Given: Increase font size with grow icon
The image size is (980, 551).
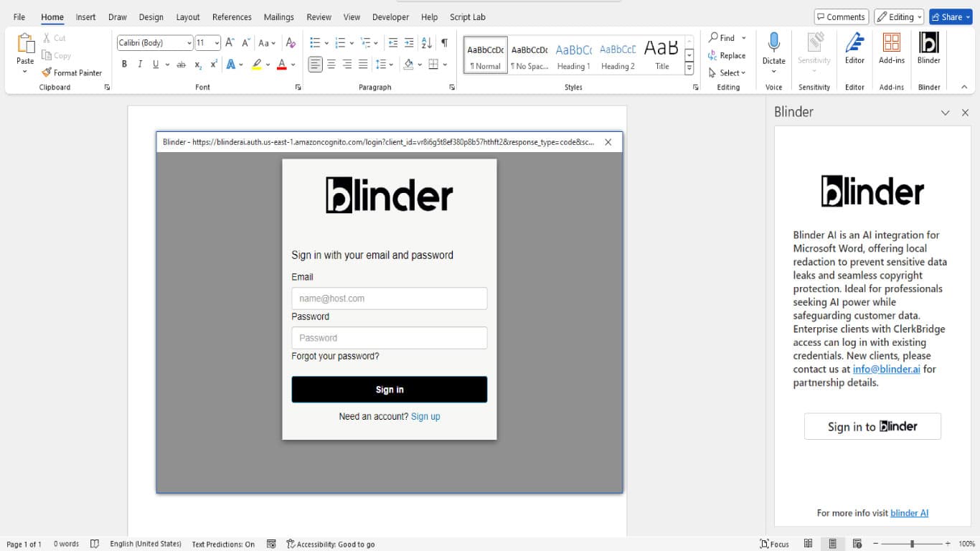Looking at the screenshot, I should [230, 43].
